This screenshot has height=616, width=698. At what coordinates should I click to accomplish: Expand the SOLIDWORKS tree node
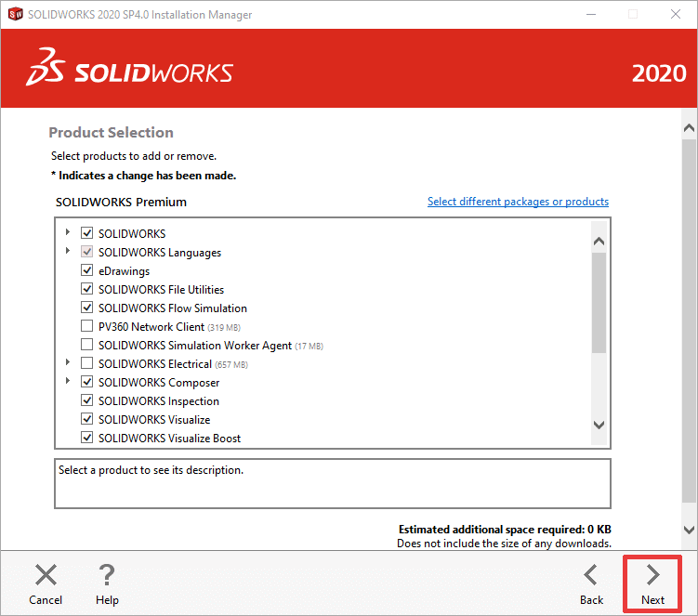tap(68, 232)
